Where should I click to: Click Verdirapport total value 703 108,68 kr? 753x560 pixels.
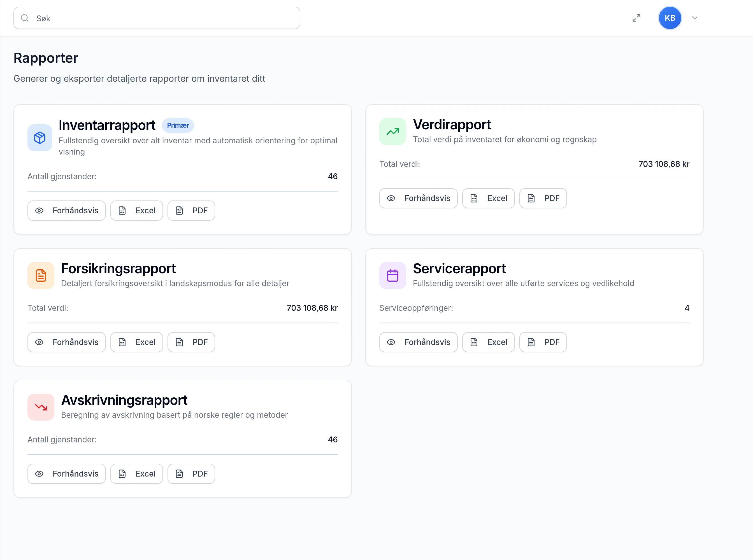(664, 164)
